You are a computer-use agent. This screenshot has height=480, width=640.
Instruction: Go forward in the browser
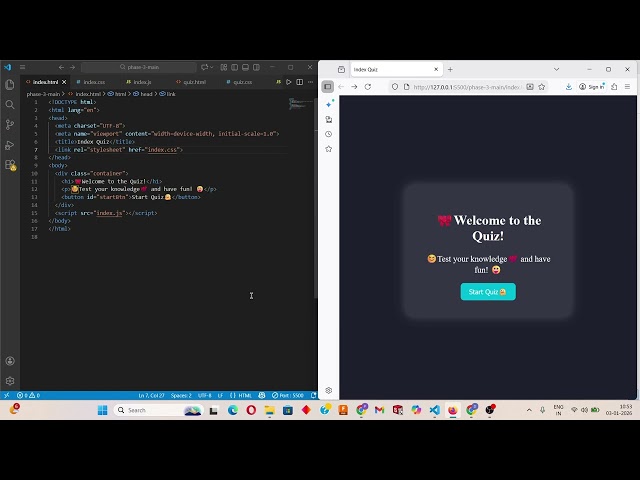[354, 87]
